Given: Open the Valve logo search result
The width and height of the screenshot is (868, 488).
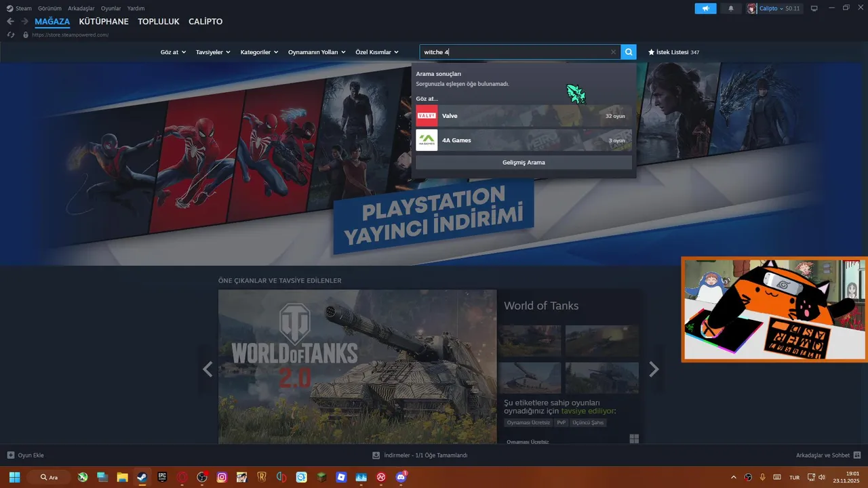Looking at the screenshot, I should pos(427,116).
